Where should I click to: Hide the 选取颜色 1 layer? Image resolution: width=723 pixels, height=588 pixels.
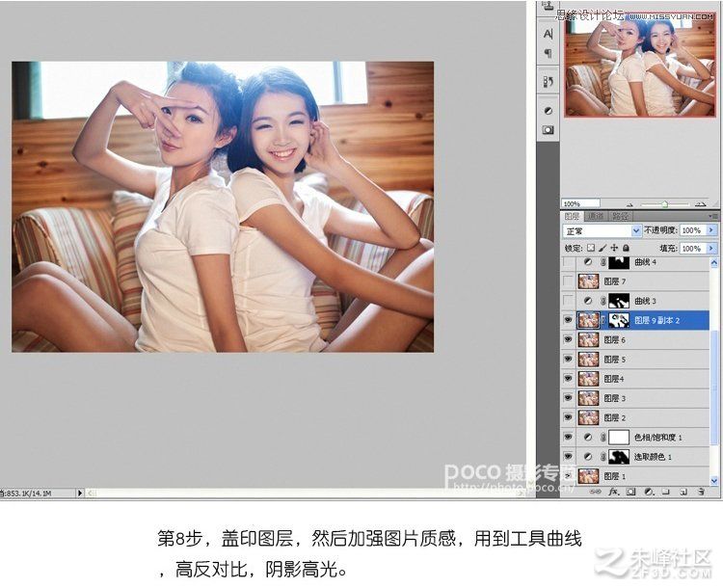tap(569, 457)
